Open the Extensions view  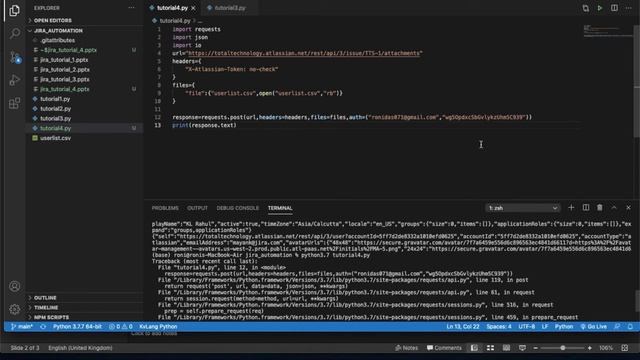point(15,103)
